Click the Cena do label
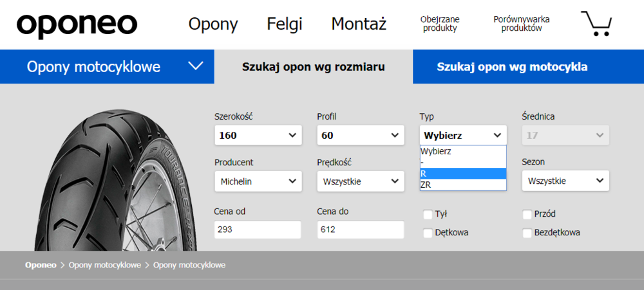The image size is (644, 290). (x=333, y=212)
